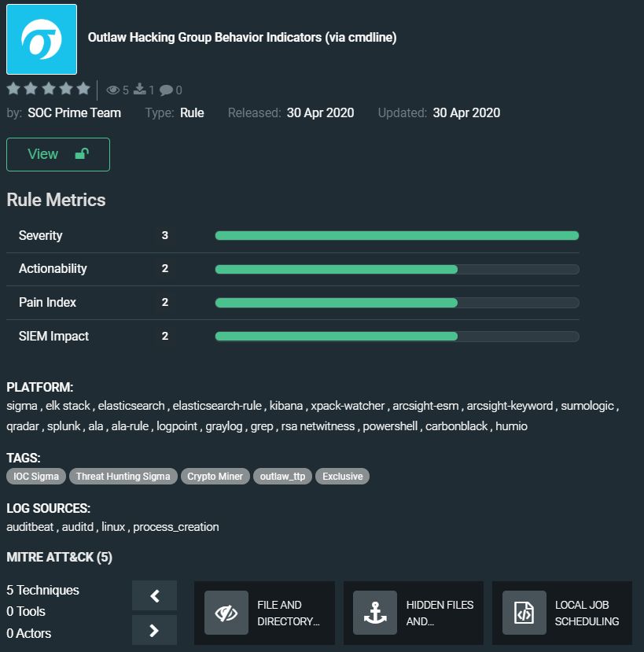The width and height of the screenshot is (644, 652).
Task: Click the 'xpack-watcher' platform text
Action: coord(348,406)
